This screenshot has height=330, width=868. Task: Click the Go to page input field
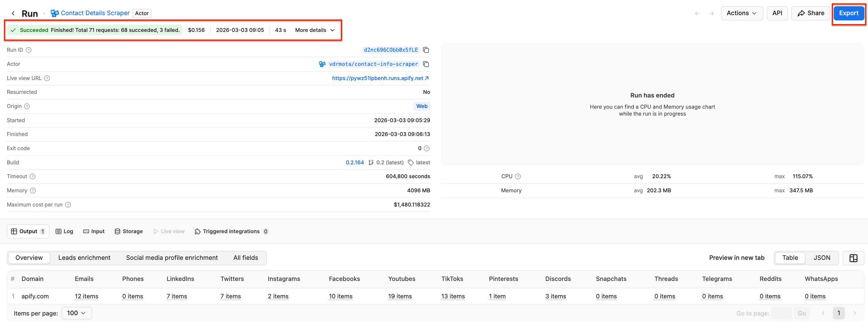click(x=782, y=313)
